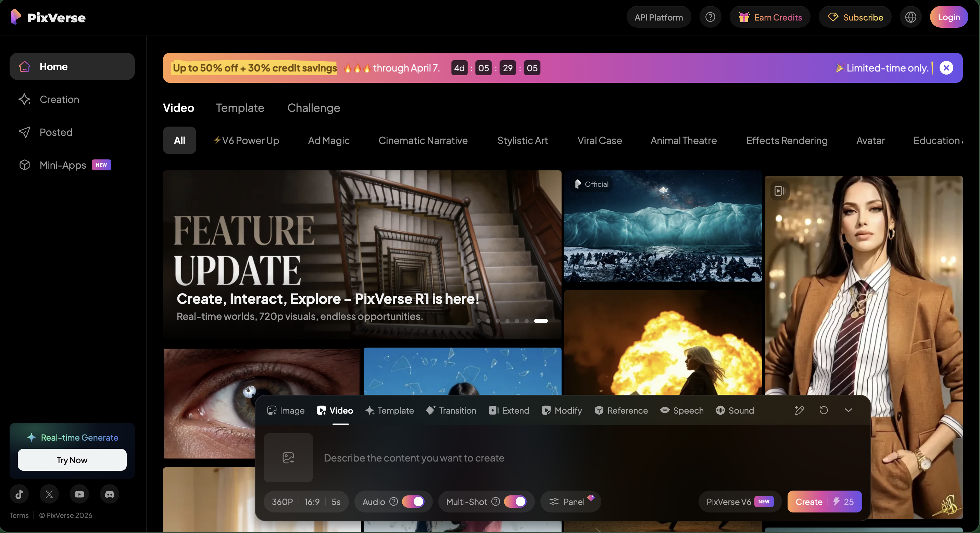Disable the Multi-Shot toggle
The height and width of the screenshot is (533, 980).
(515, 502)
